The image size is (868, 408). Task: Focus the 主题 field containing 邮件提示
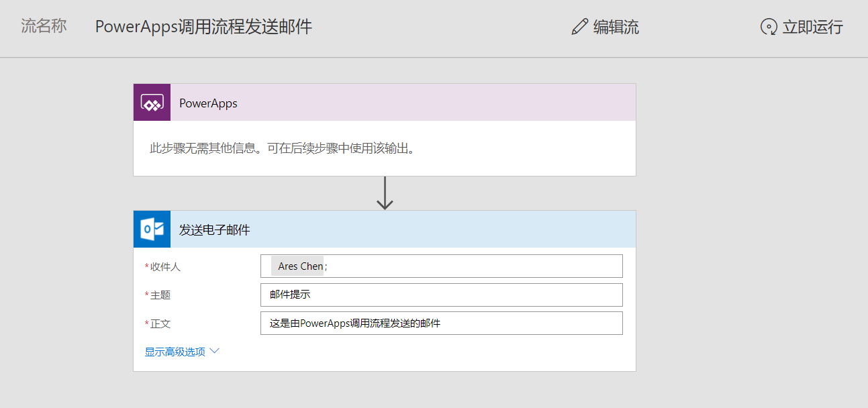[441, 295]
